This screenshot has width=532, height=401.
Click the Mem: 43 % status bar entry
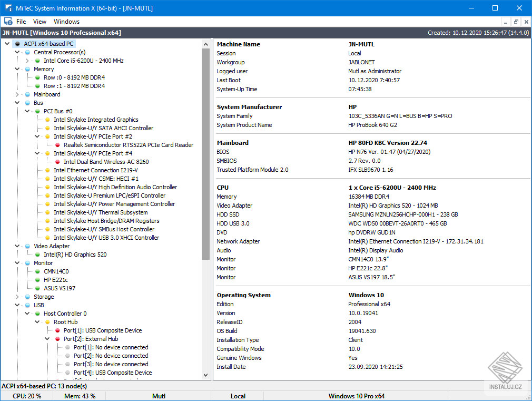[x=80, y=396]
